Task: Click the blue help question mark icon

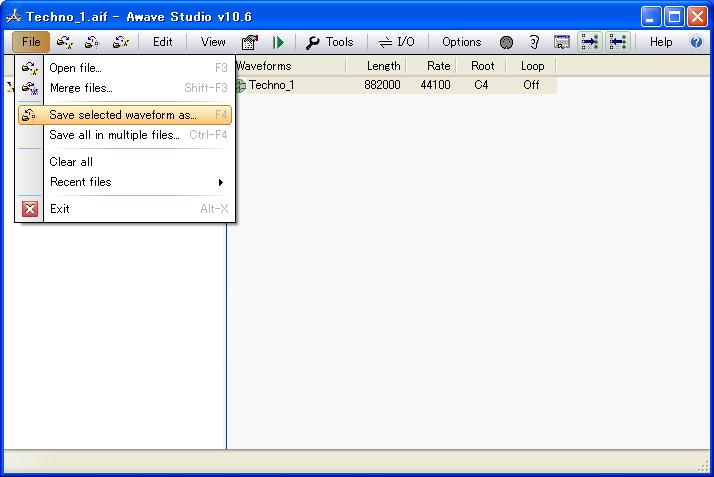Action: [696, 42]
